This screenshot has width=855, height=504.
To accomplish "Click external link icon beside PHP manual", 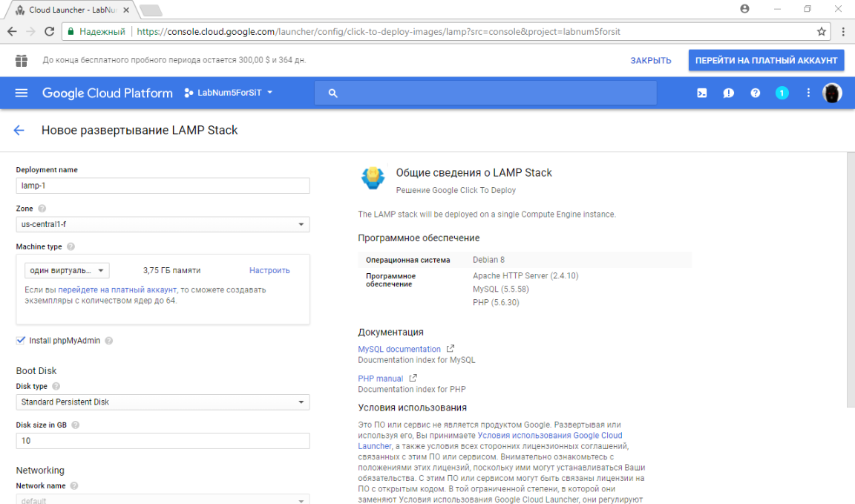I will tap(413, 378).
